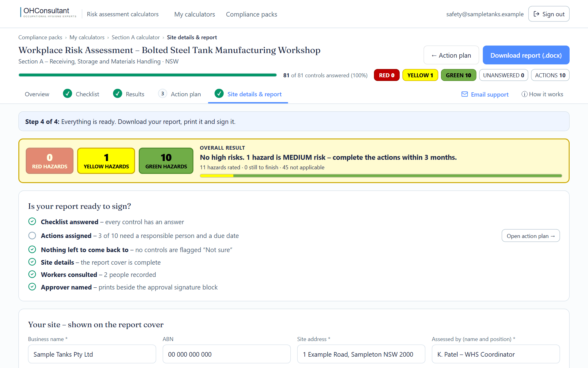The width and height of the screenshot is (588, 368).
Task: Click Open action plan button
Action: (530, 236)
